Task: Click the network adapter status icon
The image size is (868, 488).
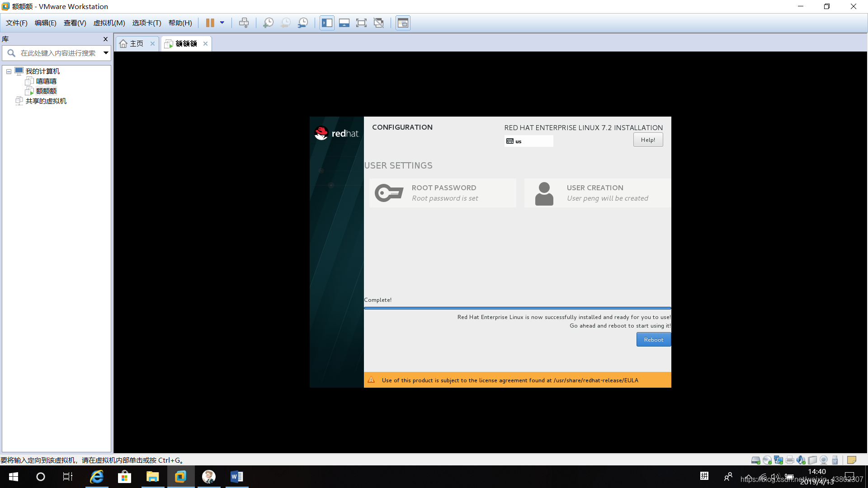Action: click(778, 460)
